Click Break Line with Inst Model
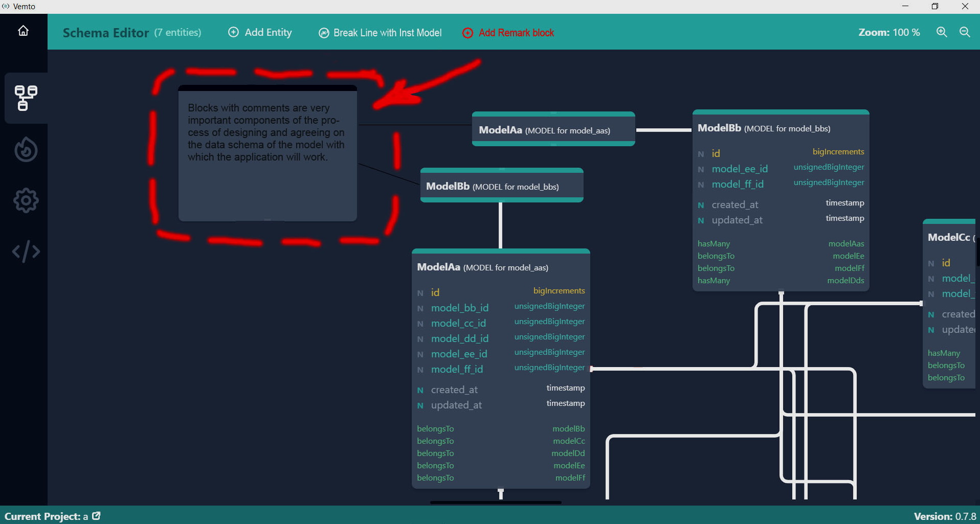This screenshot has height=524, width=980. click(380, 33)
